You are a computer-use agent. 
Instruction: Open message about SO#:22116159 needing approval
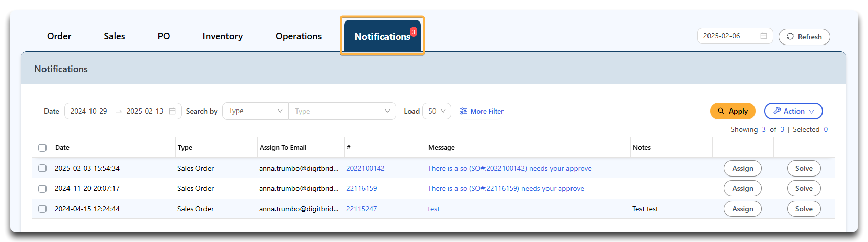tap(506, 188)
